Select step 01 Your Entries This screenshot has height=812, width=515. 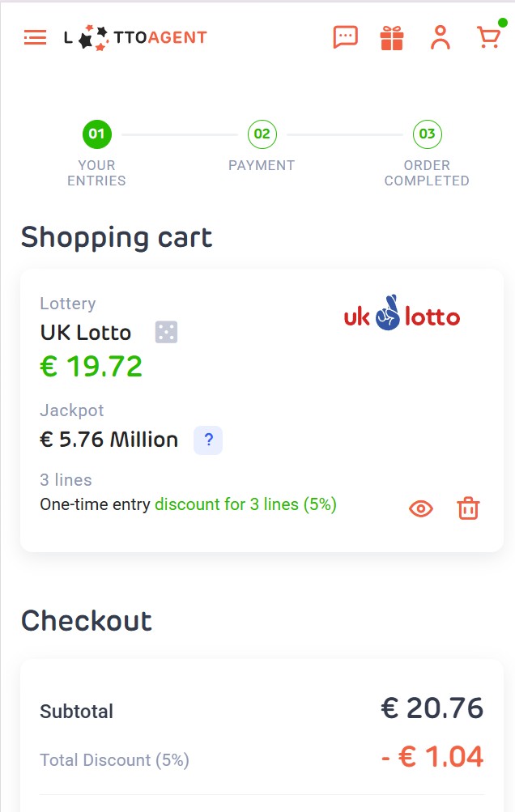[96, 134]
